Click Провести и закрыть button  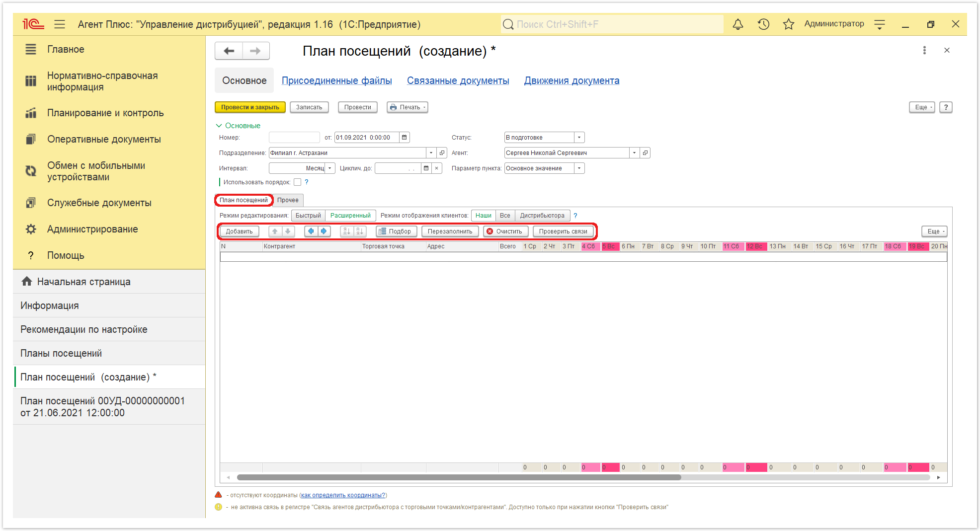point(250,107)
